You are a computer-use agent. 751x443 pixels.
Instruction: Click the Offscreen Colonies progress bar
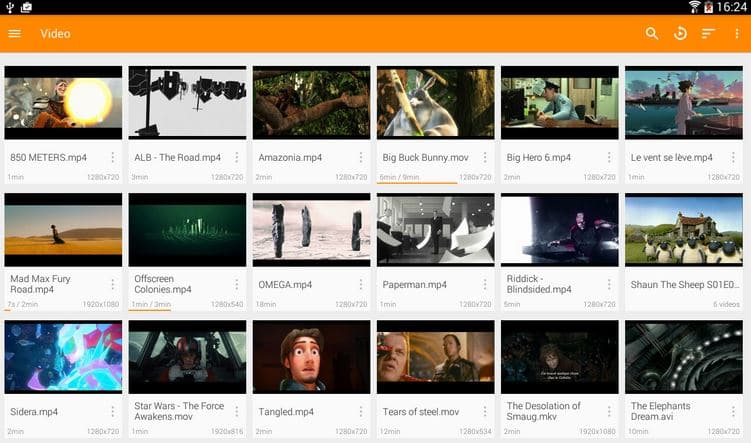click(x=149, y=310)
